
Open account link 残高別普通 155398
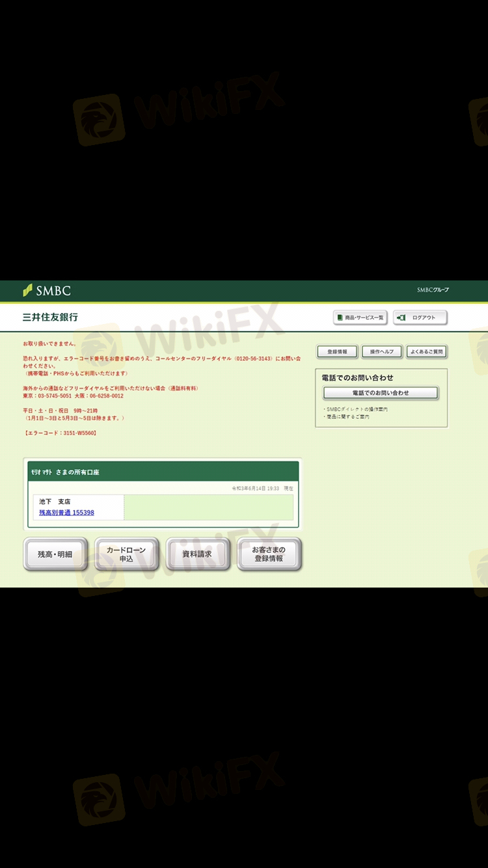[66, 513]
